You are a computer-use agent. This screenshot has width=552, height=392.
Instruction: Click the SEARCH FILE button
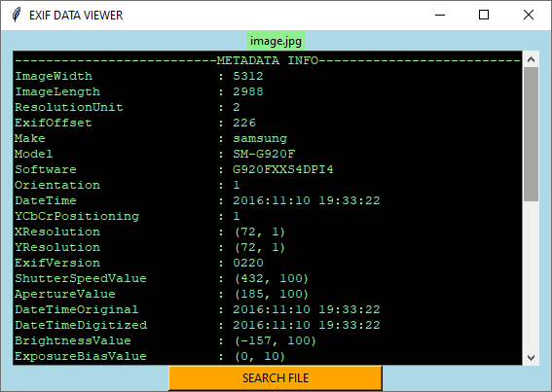click(x=276, y=378)
